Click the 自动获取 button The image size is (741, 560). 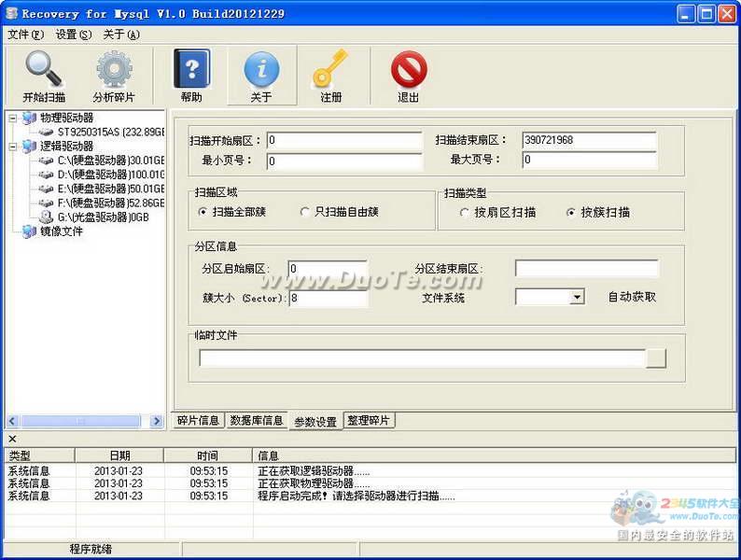pyautogui.click(x=632, y=297)
